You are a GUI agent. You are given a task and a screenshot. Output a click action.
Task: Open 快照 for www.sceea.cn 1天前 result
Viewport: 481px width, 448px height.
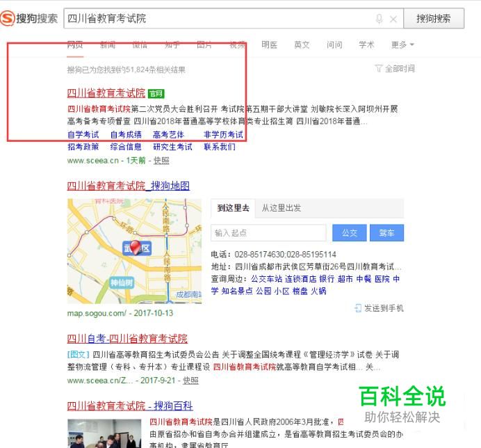[161, 161]
